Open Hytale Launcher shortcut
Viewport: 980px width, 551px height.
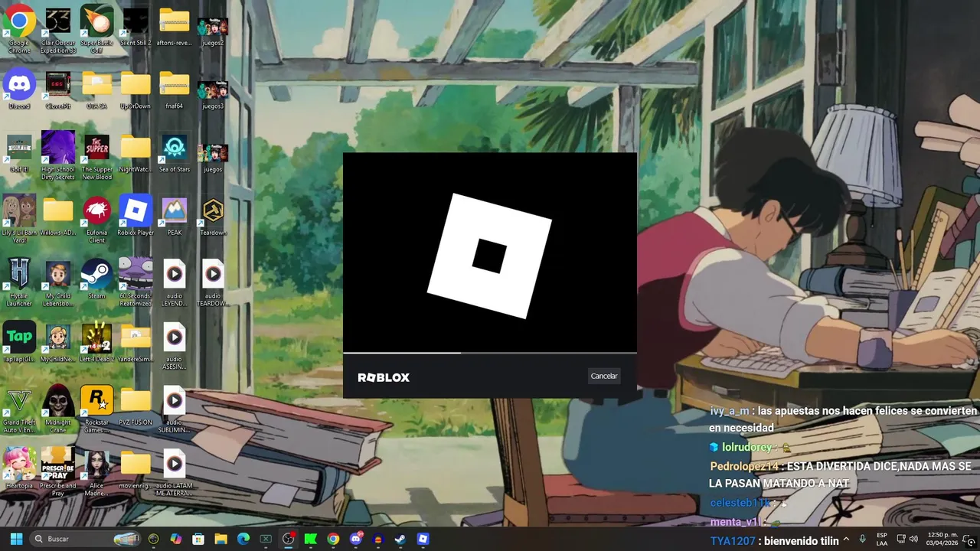19,282
